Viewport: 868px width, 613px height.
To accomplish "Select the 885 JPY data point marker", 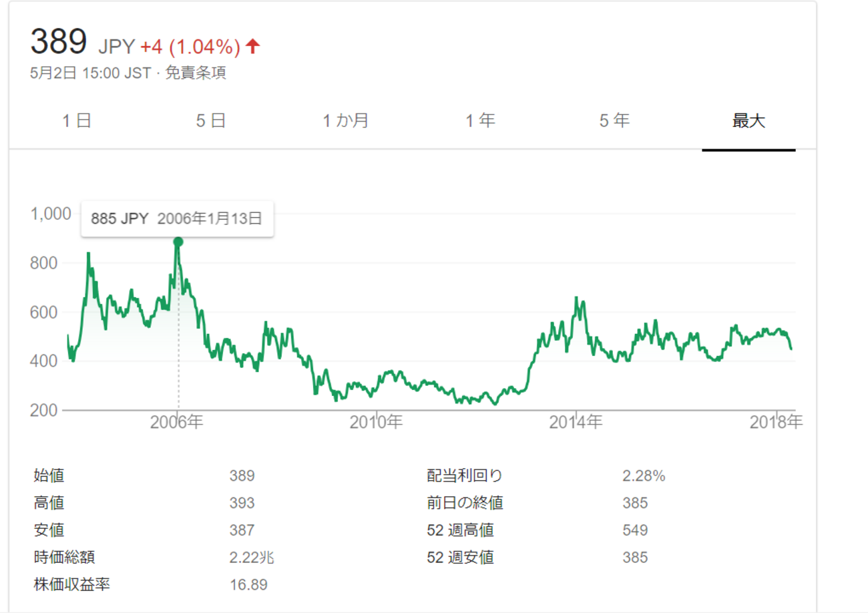I will pyautogui.click(x=177, y=240).
